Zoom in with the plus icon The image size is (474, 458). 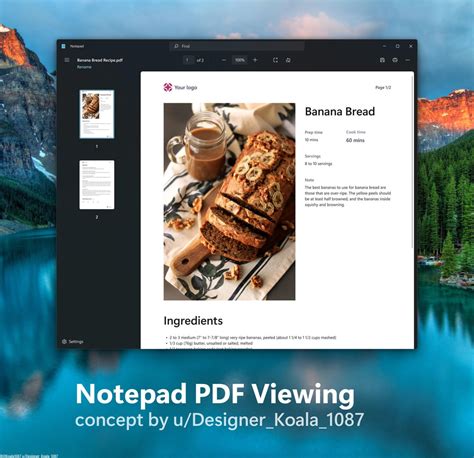(x=255, y=60)
